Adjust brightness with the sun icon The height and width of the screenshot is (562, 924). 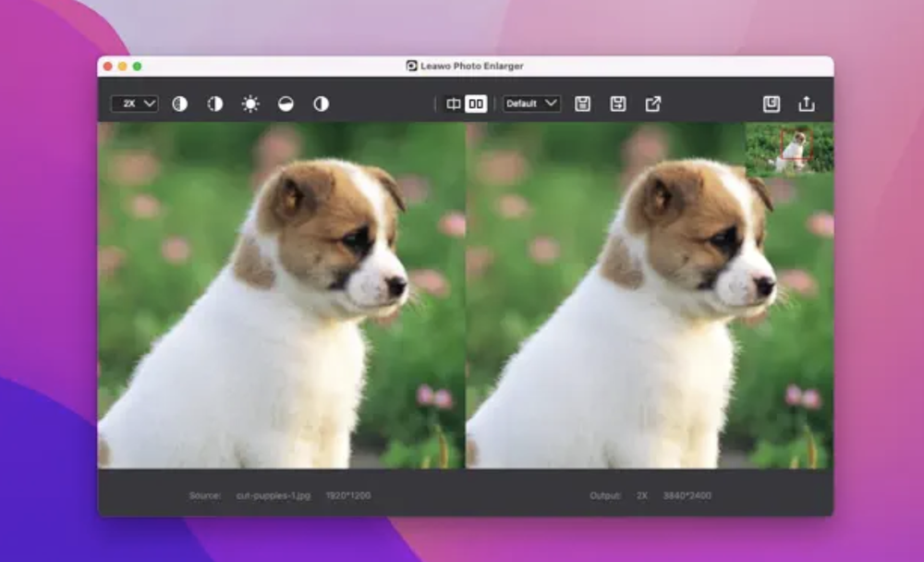(x=250, y=104)
